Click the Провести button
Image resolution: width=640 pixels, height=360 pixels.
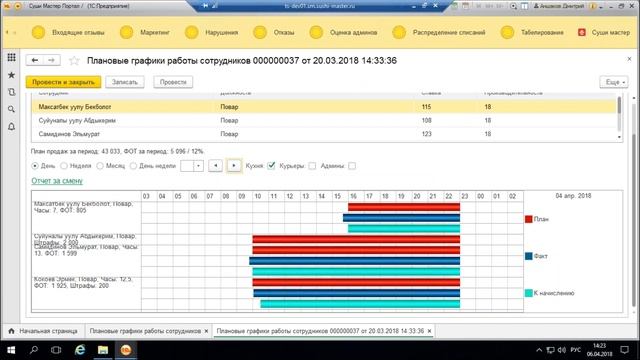(173, 82)
